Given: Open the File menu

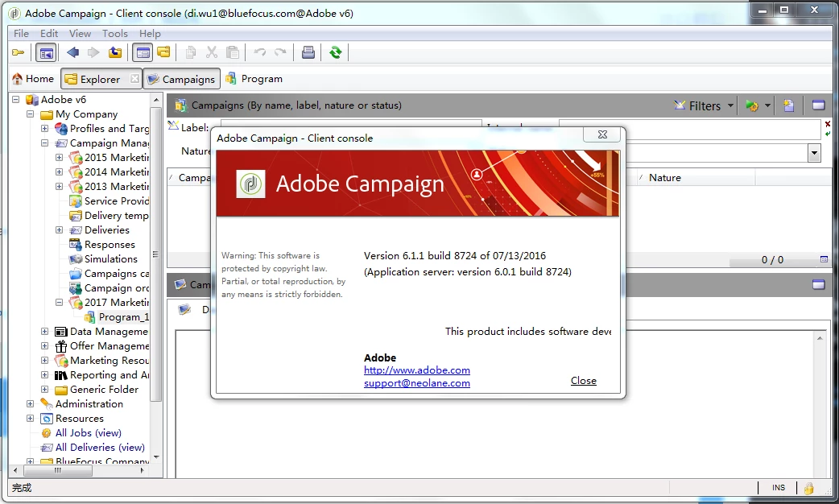Looking at the screenshot, I should coord(22,33).
